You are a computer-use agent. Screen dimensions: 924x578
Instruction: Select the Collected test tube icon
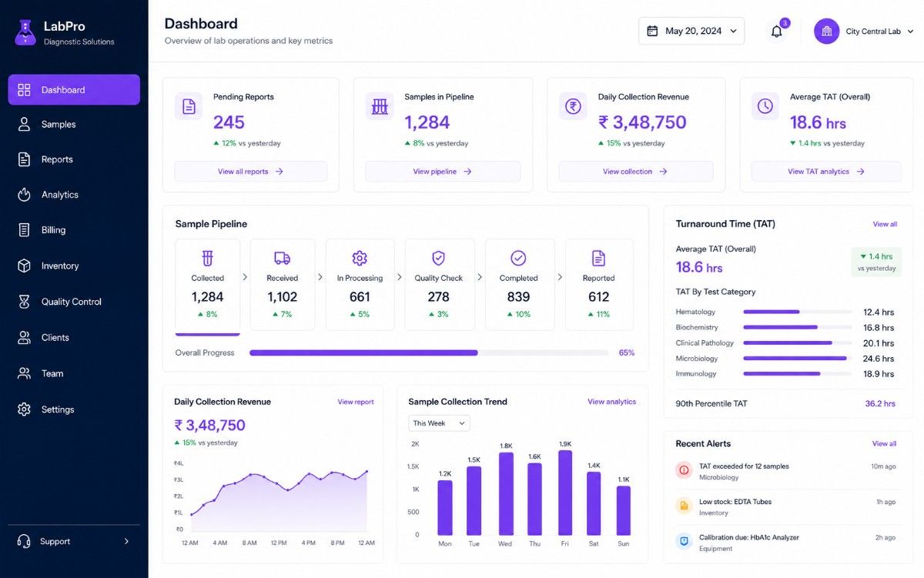click(207, 258)
